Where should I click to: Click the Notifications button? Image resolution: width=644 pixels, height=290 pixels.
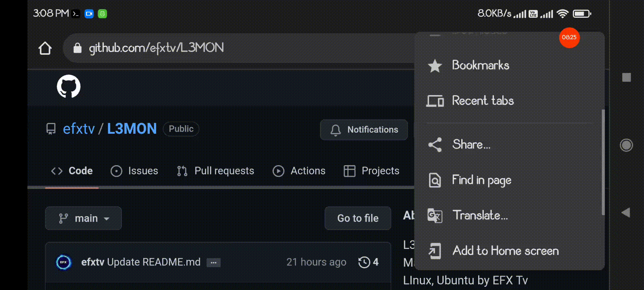(x=364, y=130)
